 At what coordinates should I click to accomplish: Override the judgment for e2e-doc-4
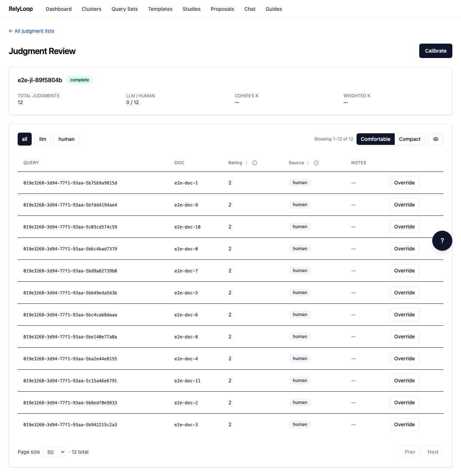pyautogui.click(x=404, y=359)
